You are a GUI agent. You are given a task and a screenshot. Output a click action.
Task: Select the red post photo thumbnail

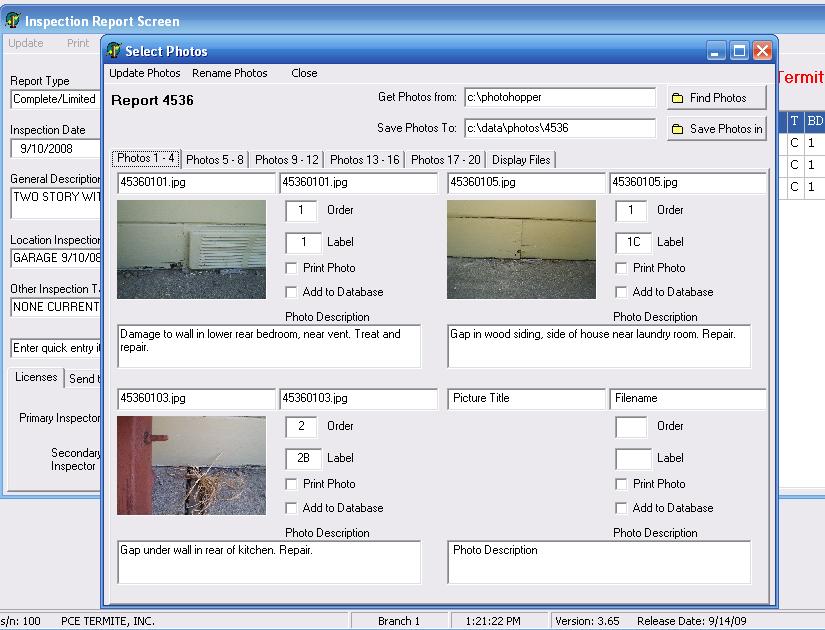point(191,465)
